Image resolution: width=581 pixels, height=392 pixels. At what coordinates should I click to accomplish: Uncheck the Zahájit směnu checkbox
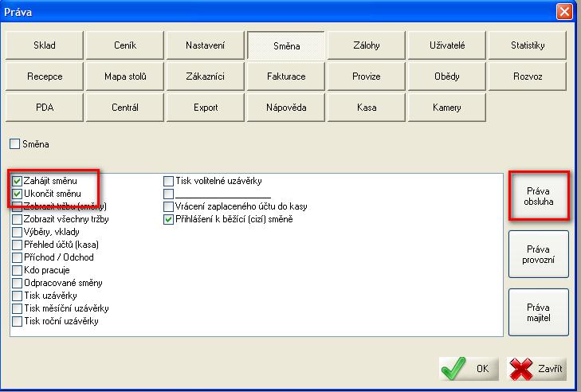[18, 181]
